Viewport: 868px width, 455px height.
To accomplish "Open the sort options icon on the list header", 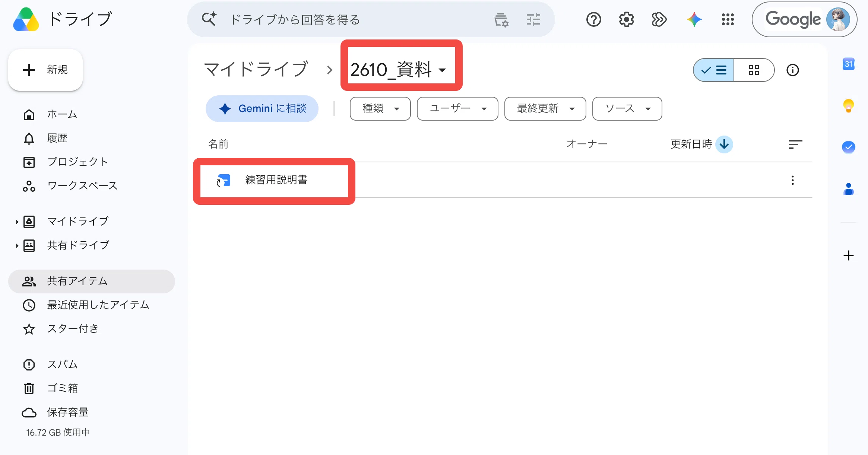I will click(x=795, y=144).
